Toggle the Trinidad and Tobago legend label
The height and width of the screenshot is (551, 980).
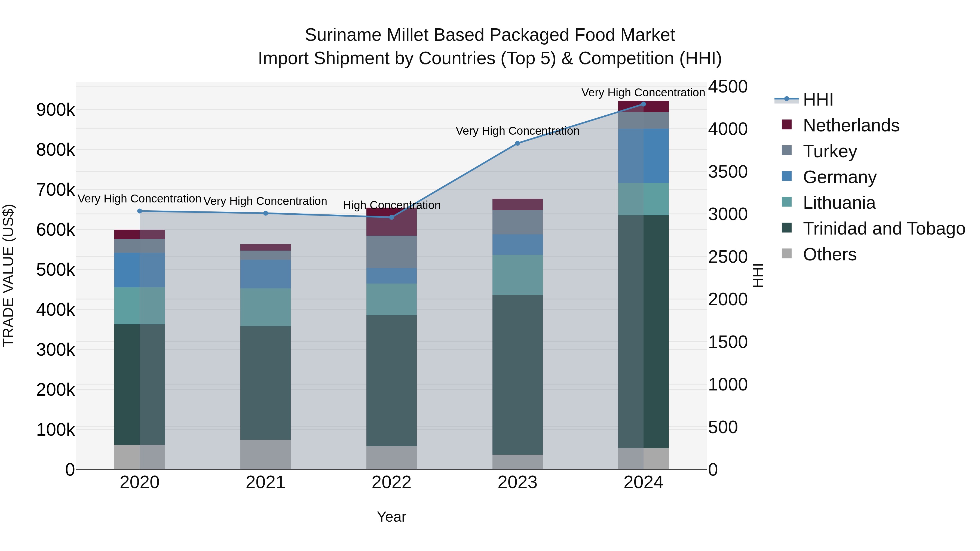[884, 229]
